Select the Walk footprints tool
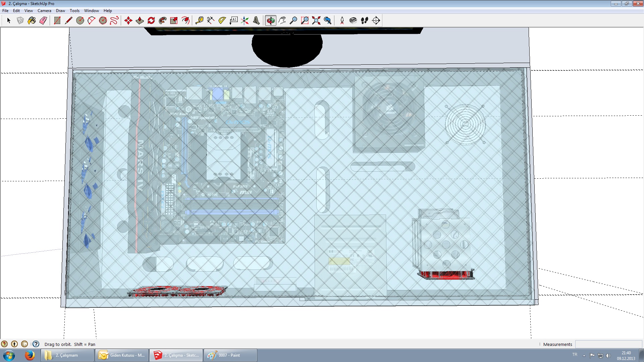 click(365, 20)
